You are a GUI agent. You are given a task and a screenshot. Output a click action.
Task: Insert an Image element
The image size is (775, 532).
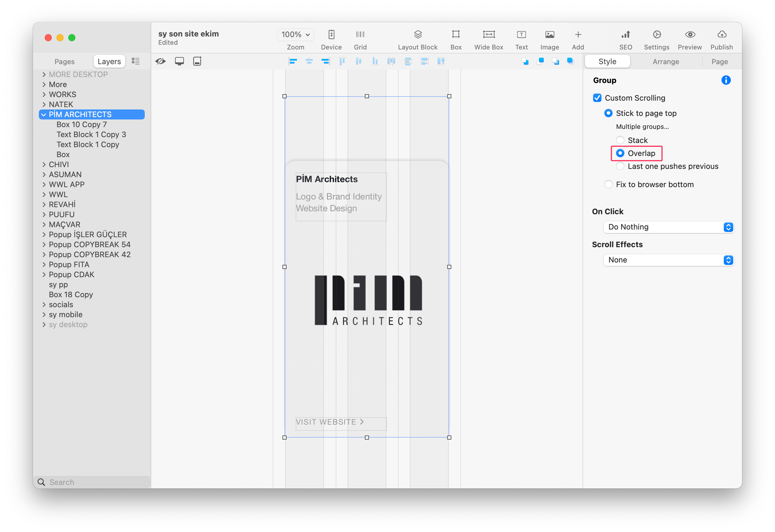coord(549,34)
